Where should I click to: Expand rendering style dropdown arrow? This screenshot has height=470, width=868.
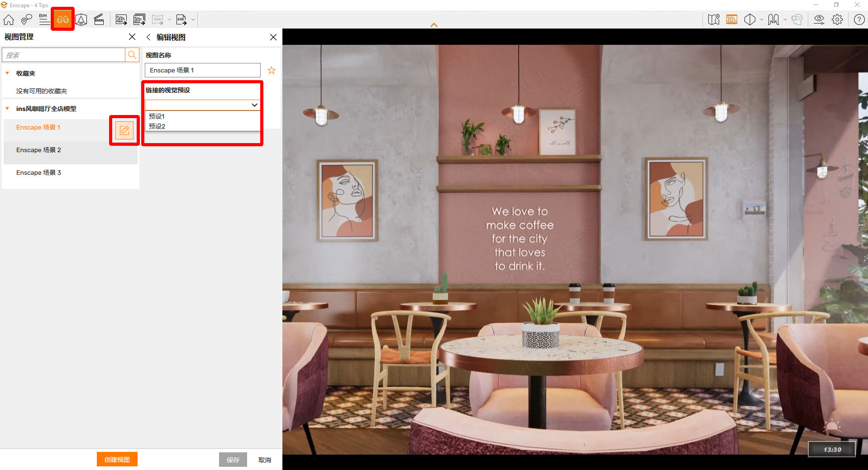click(785, 19)
